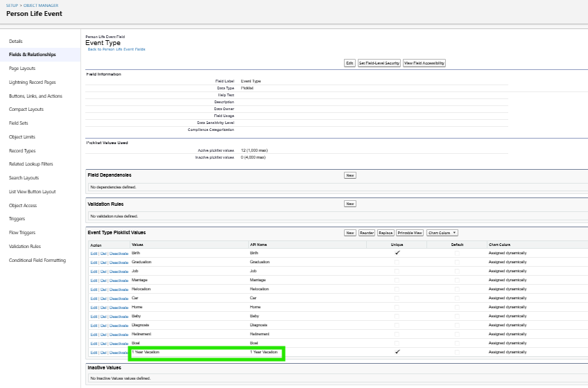The width and height of the screenshot is (588, 388).
Task: Click Replace picklist values button
Action: pos(386,233)
